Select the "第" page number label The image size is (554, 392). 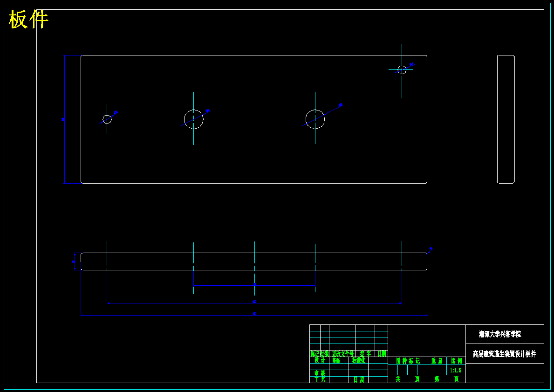(x=437, y=379)
